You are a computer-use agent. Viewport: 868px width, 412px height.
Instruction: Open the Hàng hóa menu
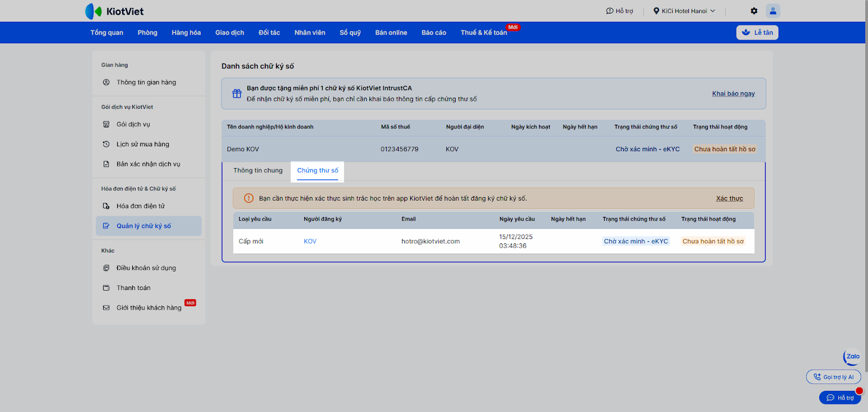point(186,33)
